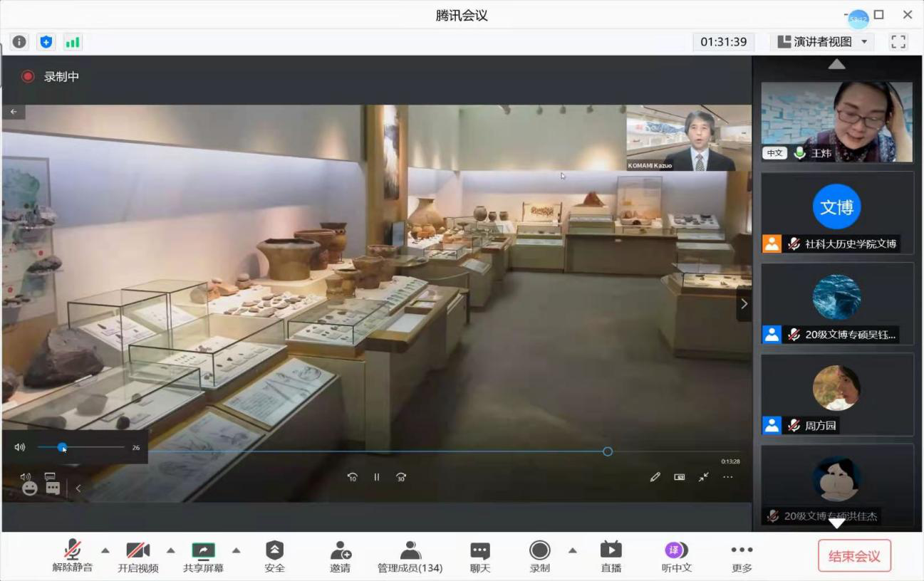
Task: Click the video volume slider handle
Action: [x=63, y=447]
